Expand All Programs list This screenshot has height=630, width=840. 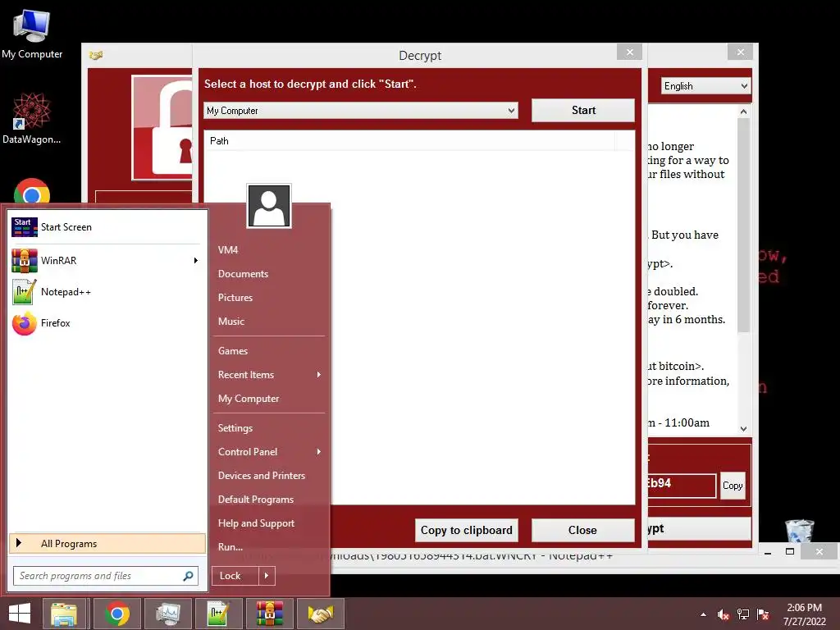click(107, 543)
